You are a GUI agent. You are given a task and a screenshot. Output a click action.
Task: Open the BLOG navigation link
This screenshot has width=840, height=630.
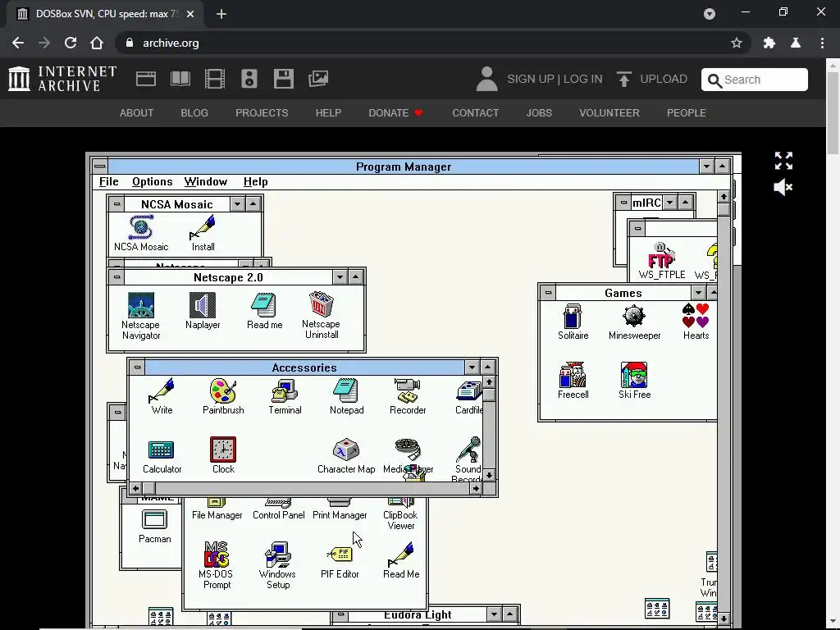(x=194, y=113)
